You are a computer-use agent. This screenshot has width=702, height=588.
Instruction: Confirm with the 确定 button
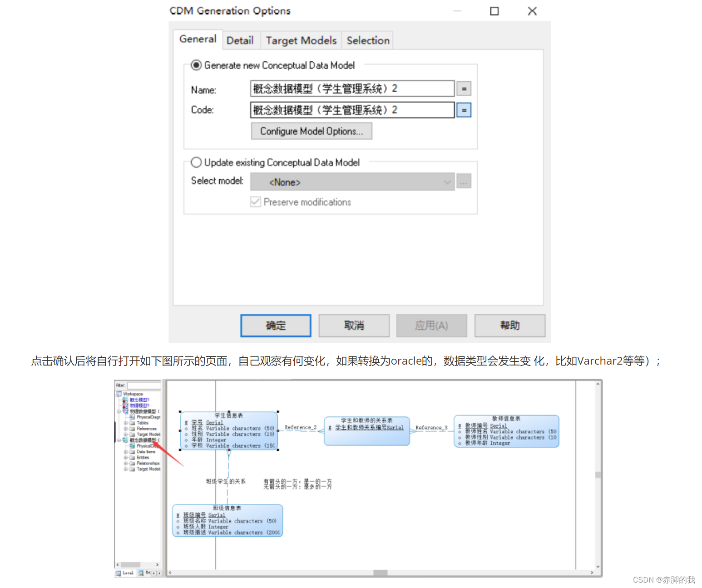coord(275,326)
